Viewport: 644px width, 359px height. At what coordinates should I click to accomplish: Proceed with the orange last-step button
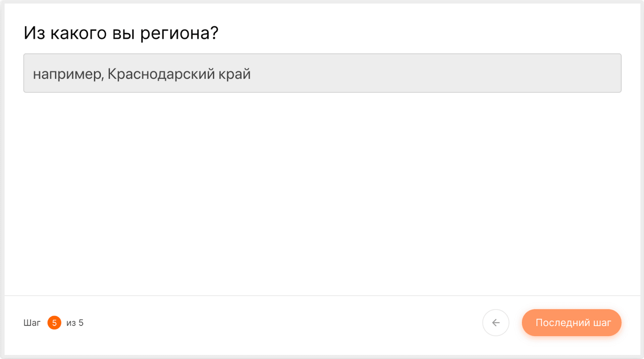tap(572, 323)
